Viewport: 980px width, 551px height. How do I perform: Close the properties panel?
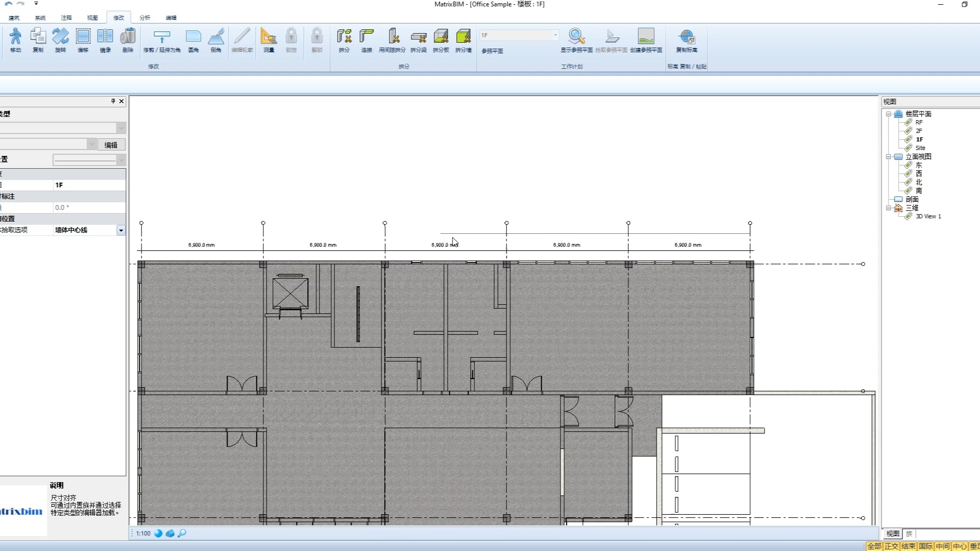[121, 101]
